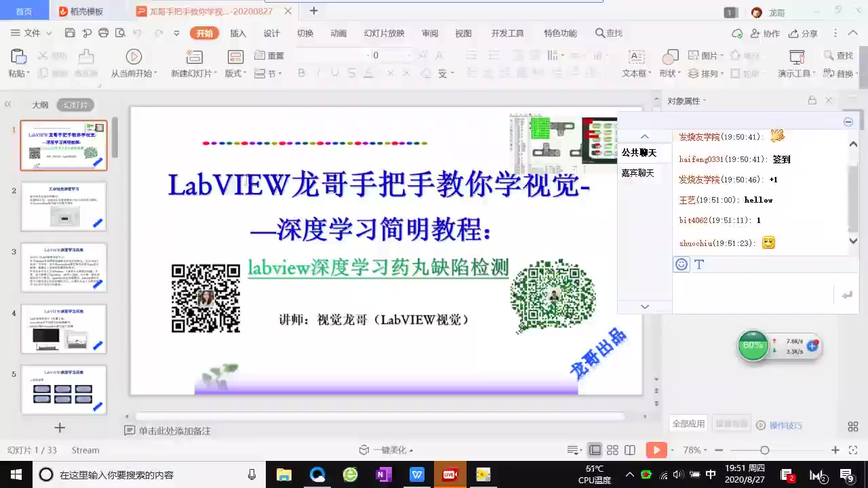
Task: Open the 78% zoom level dropdown
Action: click(696, 450)
